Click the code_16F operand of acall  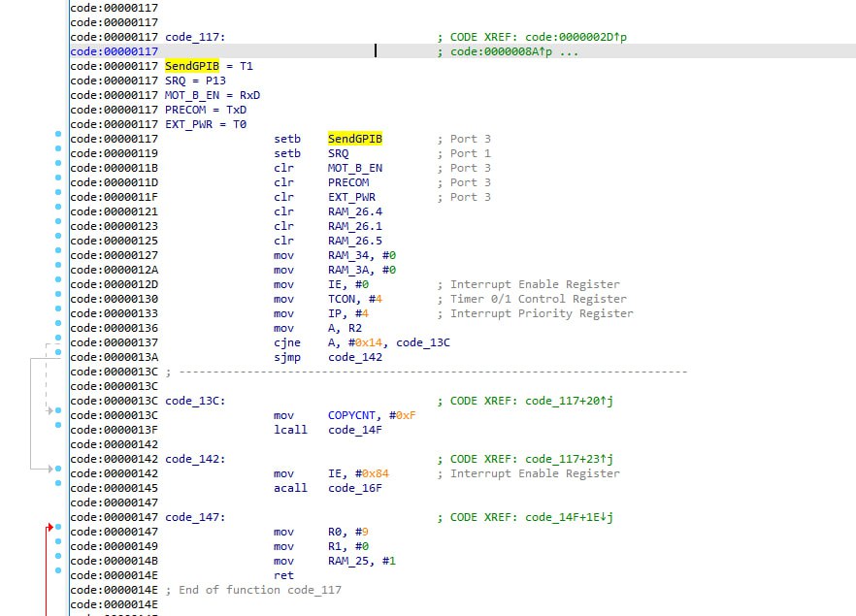(x=354, y=488)
